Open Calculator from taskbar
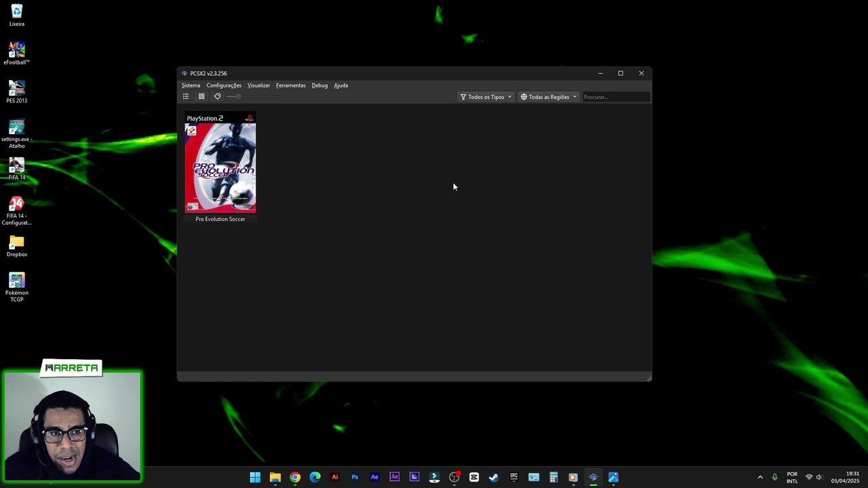Image resolution: width=868 pixels, height=488 pixels. tap(553, 477)
